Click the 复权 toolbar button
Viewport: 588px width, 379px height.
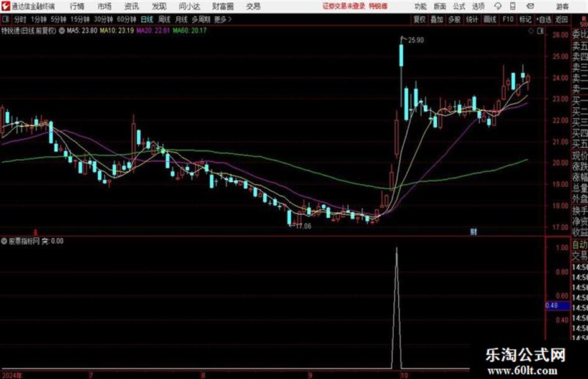click(x=419, y=19)
